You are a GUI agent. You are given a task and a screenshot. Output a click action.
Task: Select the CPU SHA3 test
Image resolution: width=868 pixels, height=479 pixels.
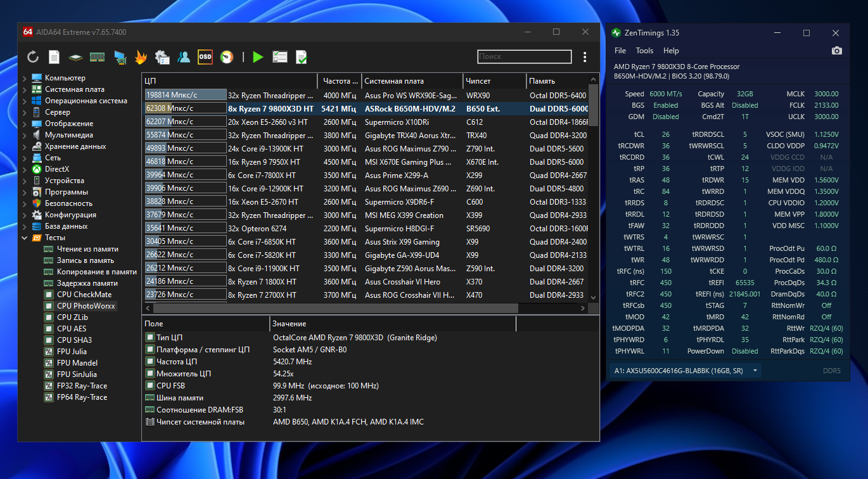coord(74,340)
